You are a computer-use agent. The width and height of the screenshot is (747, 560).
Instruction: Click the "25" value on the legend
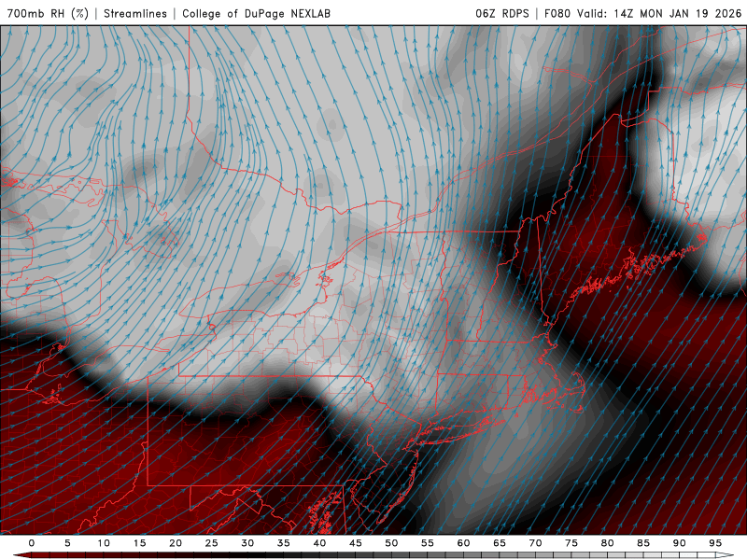point(212,543)
